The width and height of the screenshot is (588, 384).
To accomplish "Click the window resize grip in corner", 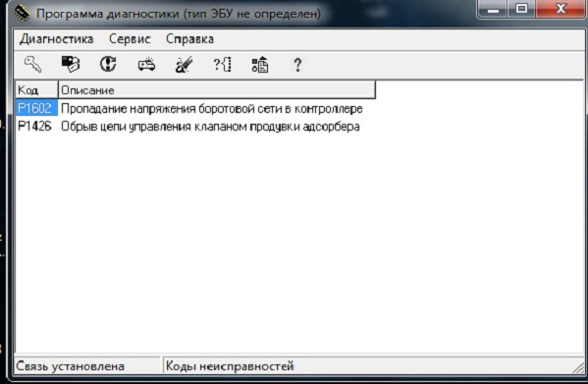I will pos(578,368).
